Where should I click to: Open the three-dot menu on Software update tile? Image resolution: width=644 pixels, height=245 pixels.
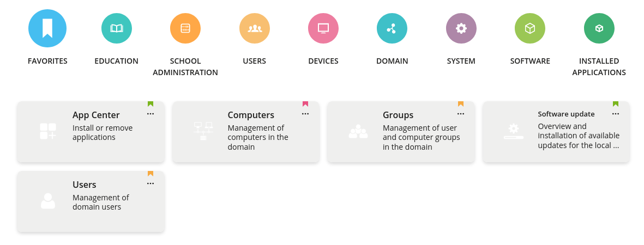(x=616, y=114)
